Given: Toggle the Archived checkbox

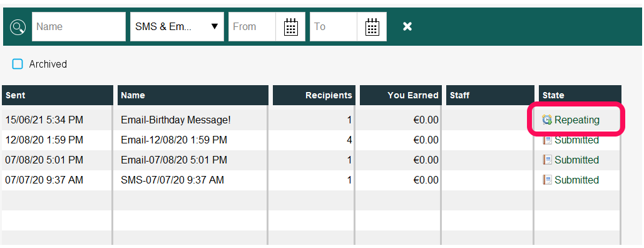Looking at the screenshot, I should click(x=18, y=64).
